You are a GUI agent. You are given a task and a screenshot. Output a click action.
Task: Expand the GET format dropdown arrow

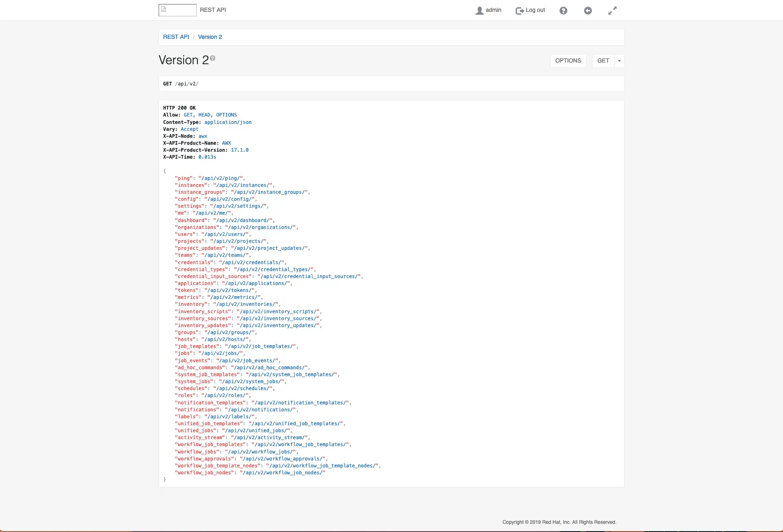619,61
